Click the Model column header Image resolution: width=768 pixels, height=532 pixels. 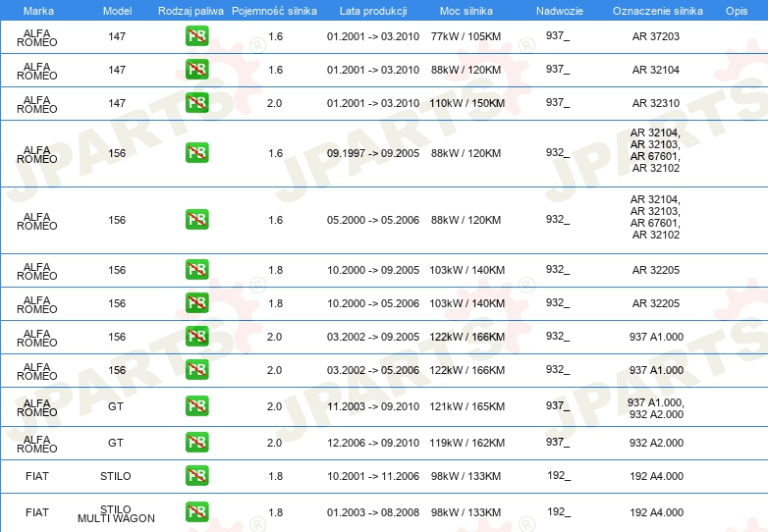(x=117, y=11)
